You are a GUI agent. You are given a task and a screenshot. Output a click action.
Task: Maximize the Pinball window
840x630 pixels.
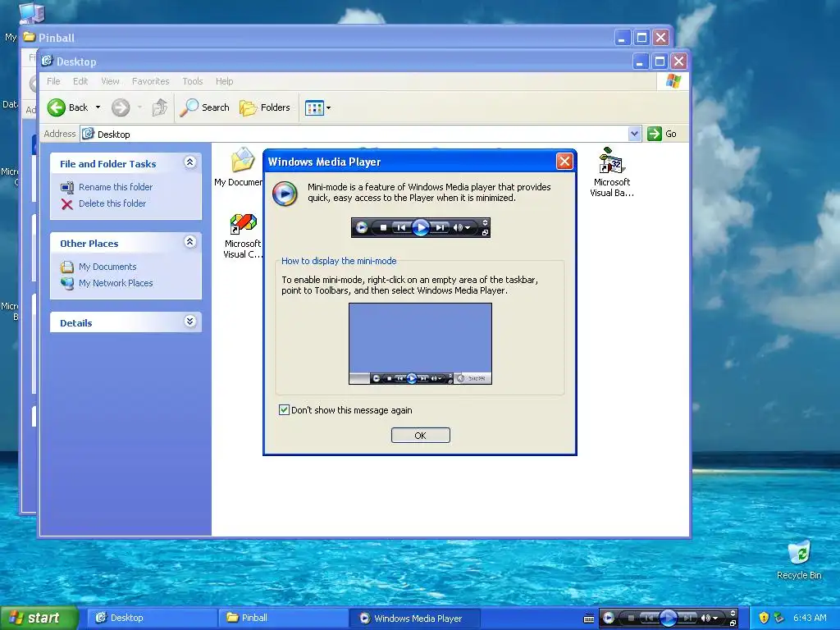click(641, 38)
